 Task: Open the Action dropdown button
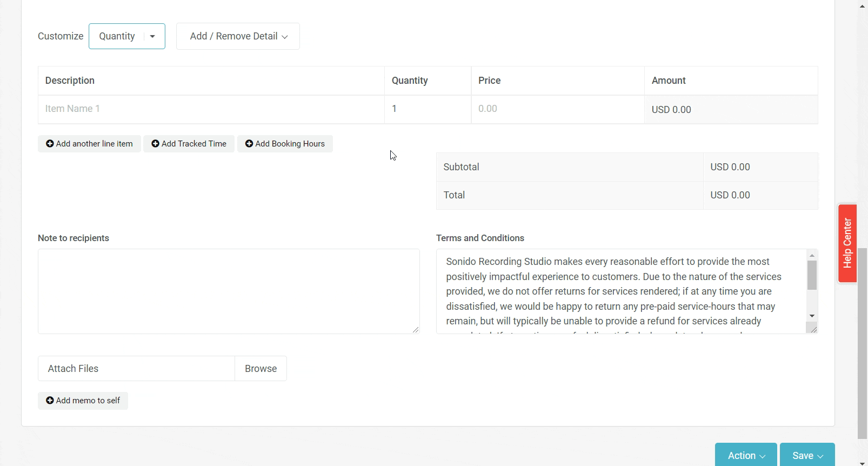pyautogui.click(x=745, y=455)
